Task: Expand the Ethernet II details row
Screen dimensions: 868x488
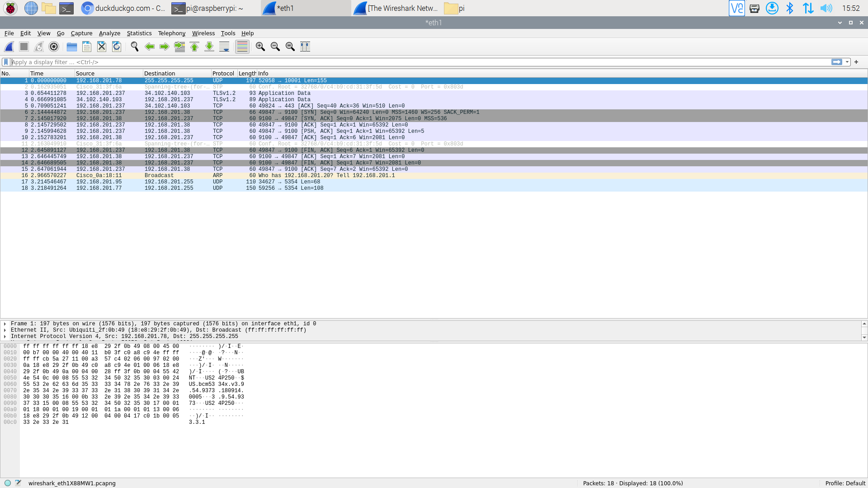Action: pos(5,330)
